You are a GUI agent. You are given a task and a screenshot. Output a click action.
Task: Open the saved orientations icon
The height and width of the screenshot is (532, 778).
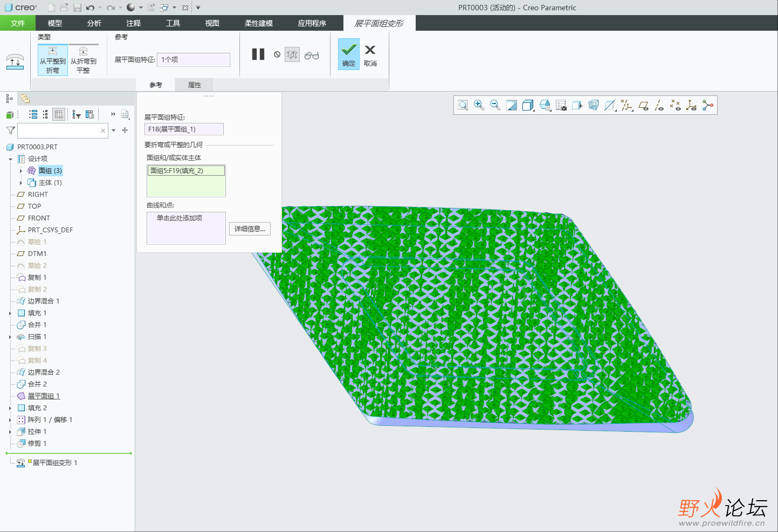[x=545, y=105]
